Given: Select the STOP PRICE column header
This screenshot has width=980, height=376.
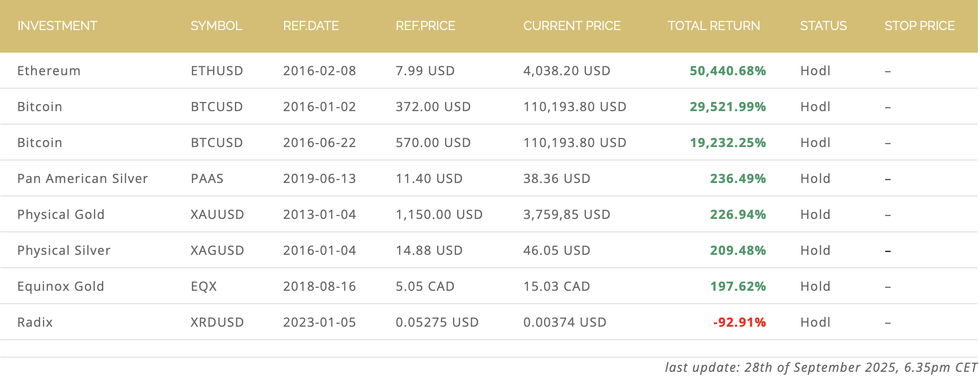Looking at the screenshot, I should click(919, 26).
